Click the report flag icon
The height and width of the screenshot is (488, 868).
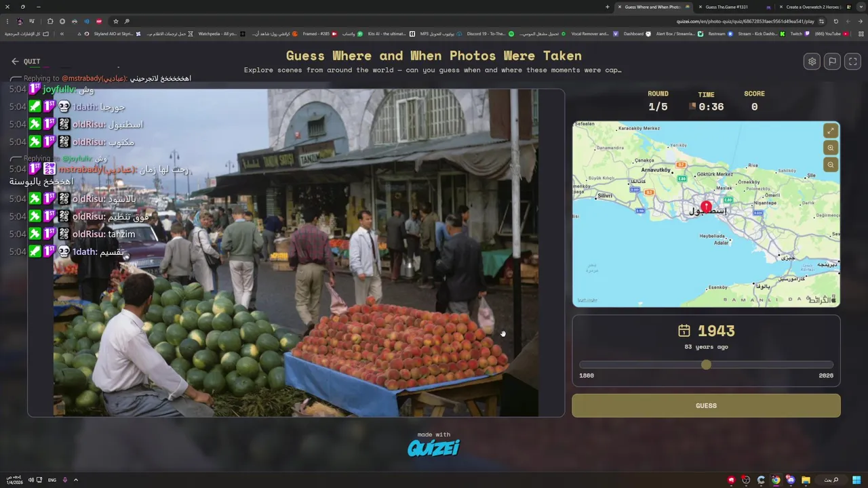click(832, 62)
